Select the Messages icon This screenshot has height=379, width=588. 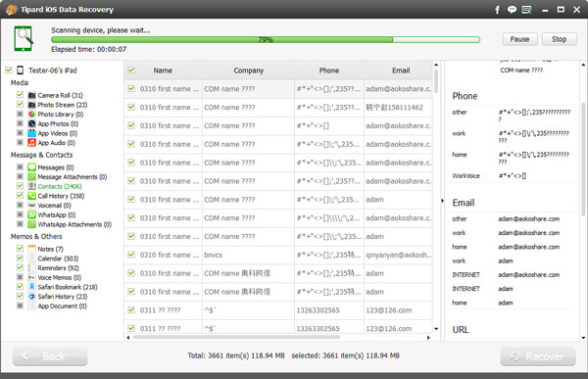pos(32,167)
